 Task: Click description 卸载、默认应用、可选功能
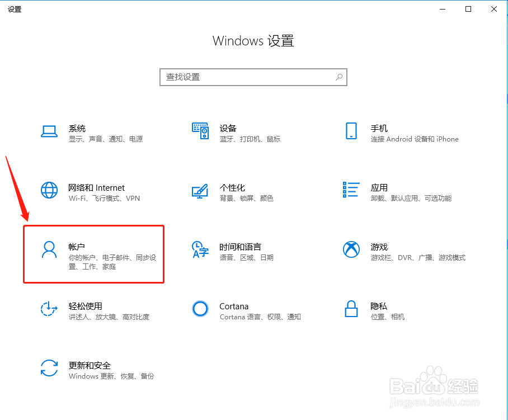click(x=411, y=199)
